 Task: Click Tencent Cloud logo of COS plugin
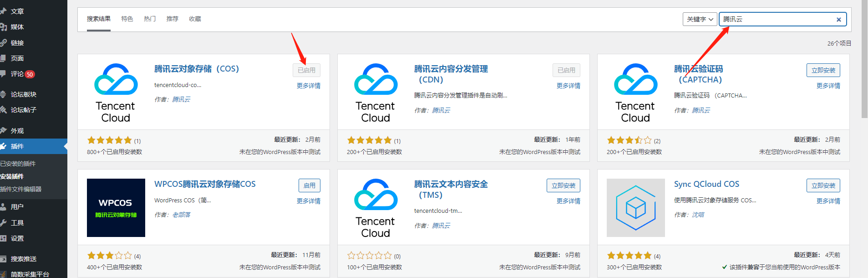pyautogui.click(x=116, y=93)
